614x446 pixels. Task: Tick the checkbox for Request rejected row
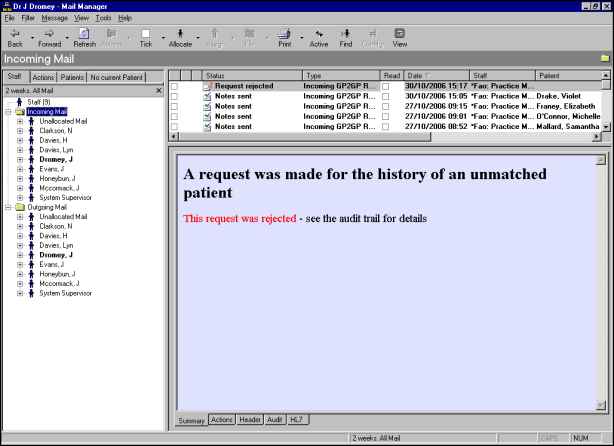pos(174,87)
